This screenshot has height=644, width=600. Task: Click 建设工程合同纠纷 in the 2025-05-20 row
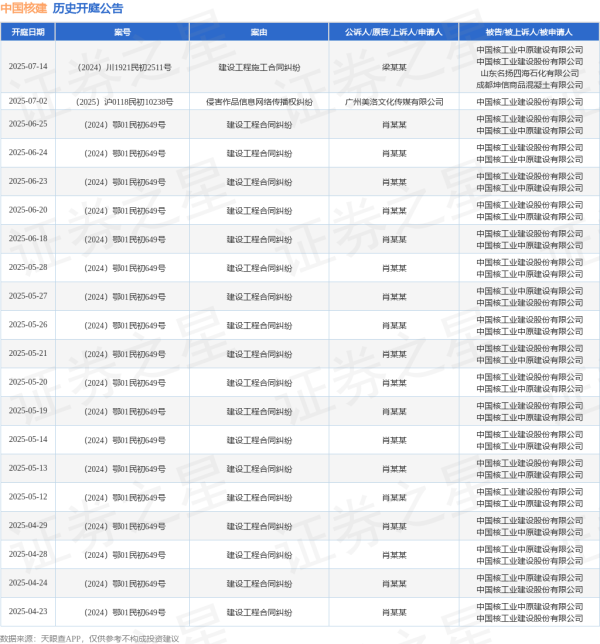259,383
